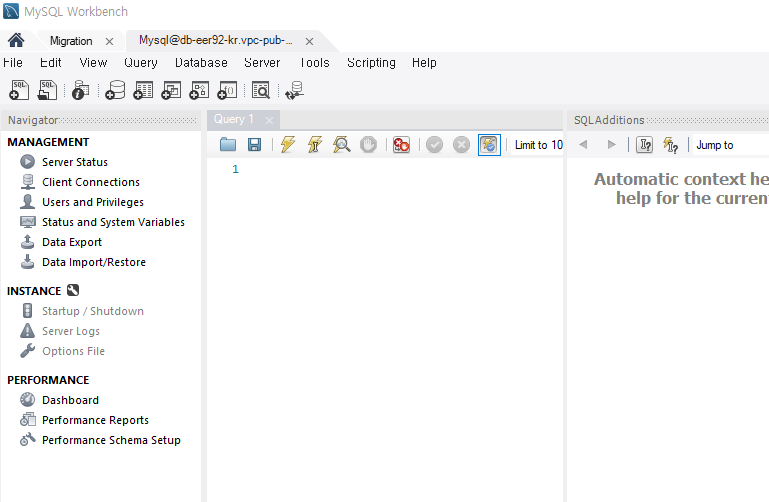Save the script in the query editor
This screenshot has width=769, height=502.
254,145
